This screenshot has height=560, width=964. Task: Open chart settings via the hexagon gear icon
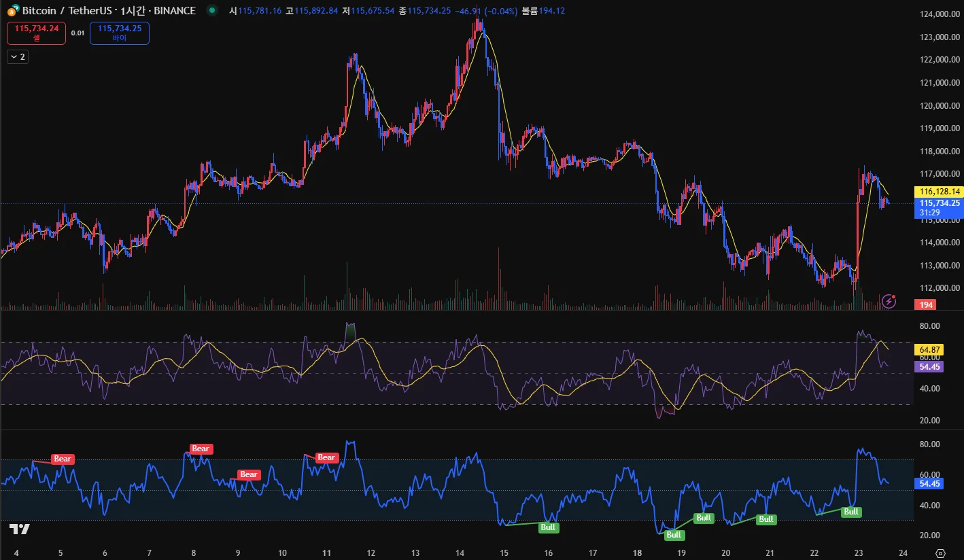(x=940, y=553)
